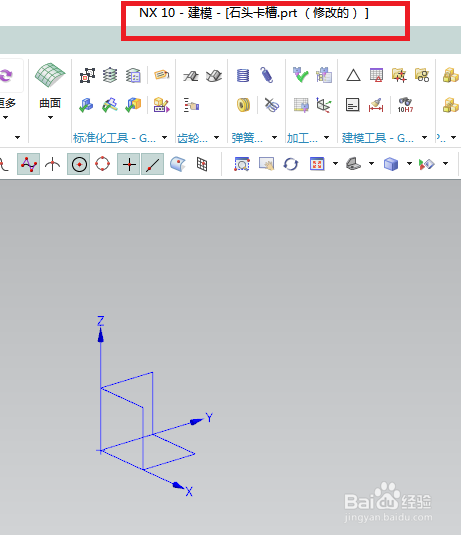Expand the 齿轮 group dropdown arrow
461x535 pixels.
[216, 138]
